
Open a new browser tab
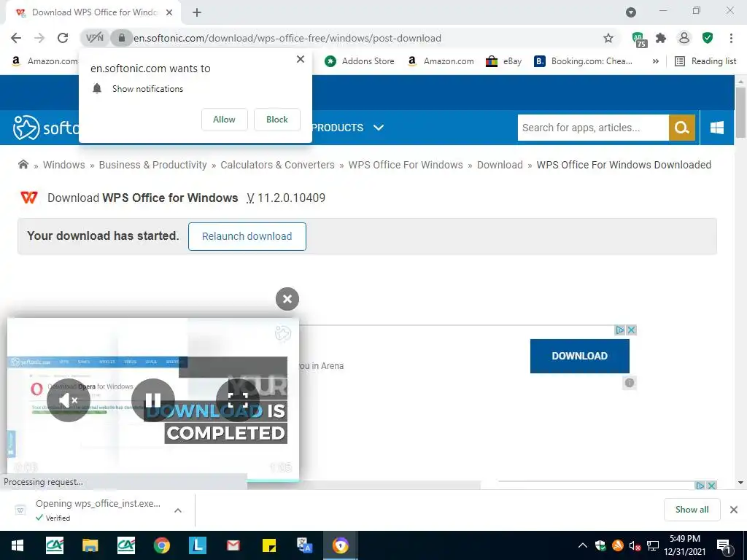pos(197,12)
